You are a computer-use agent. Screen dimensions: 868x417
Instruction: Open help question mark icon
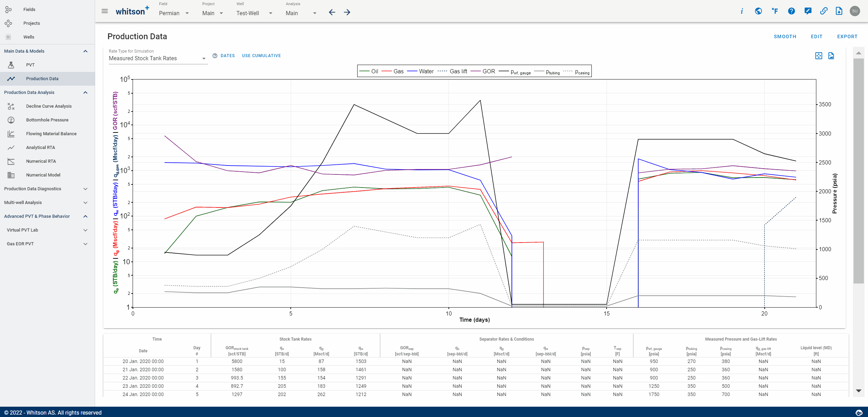[x=791, y=11]
